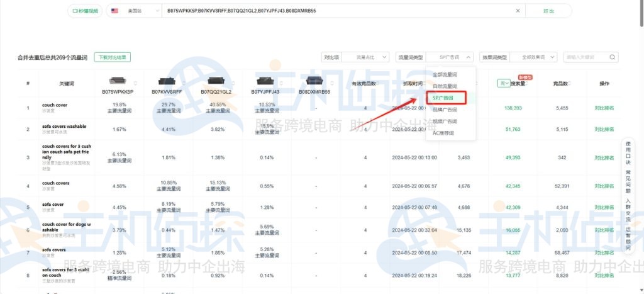Select 视频广告词 in the dropdown list

click(445, 122)
